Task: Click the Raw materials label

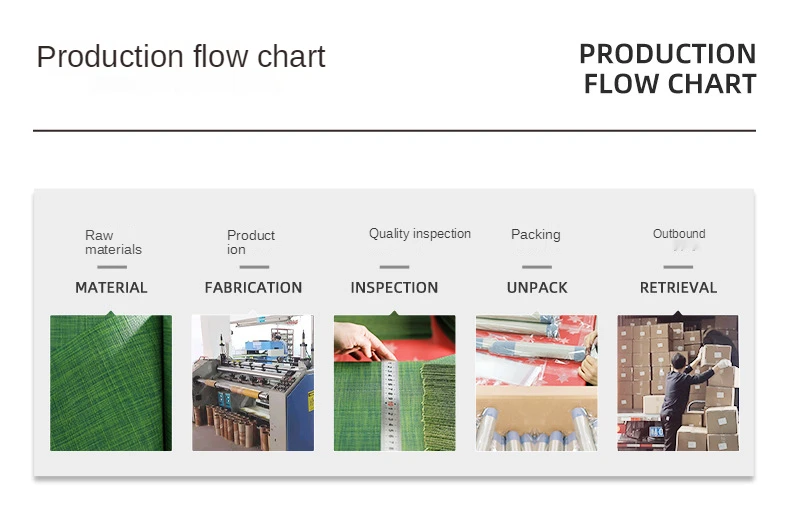Action: click(x=112, y=242)
